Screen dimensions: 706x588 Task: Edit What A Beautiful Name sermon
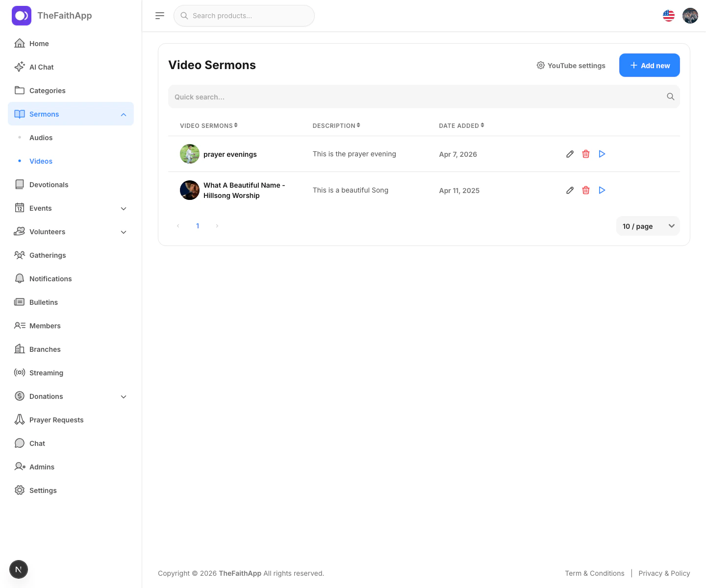570,190
